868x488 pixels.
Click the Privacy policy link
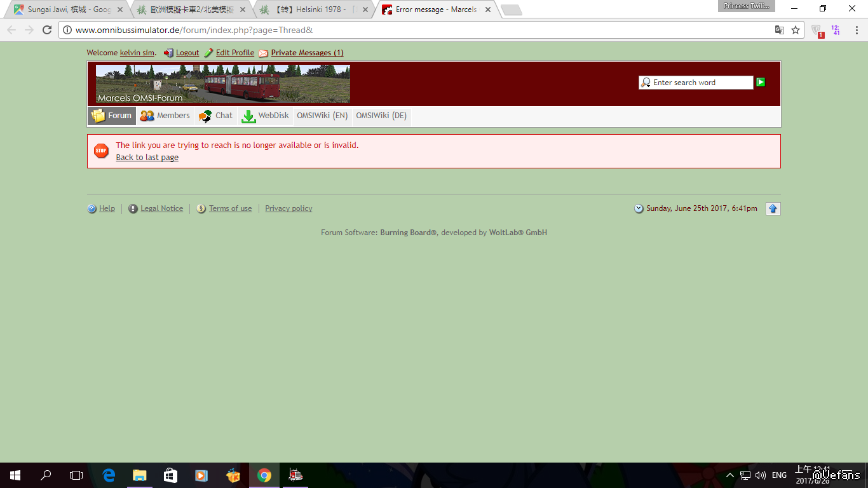pyautogui.click(x=288, y=208)
